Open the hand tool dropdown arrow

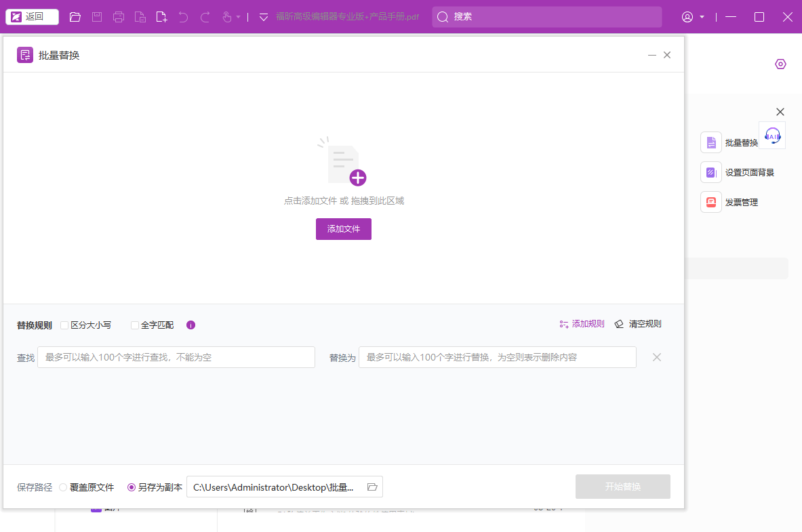(239, 17)
